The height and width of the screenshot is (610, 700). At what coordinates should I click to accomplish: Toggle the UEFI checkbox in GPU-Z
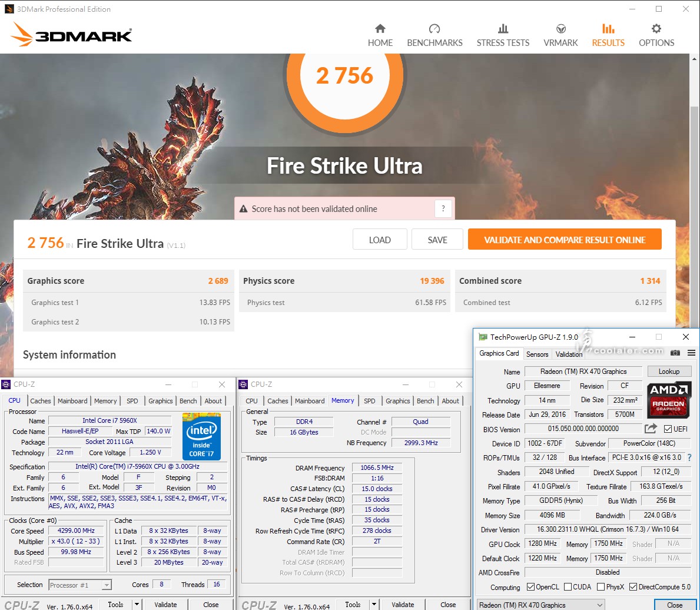click(668, 429)
